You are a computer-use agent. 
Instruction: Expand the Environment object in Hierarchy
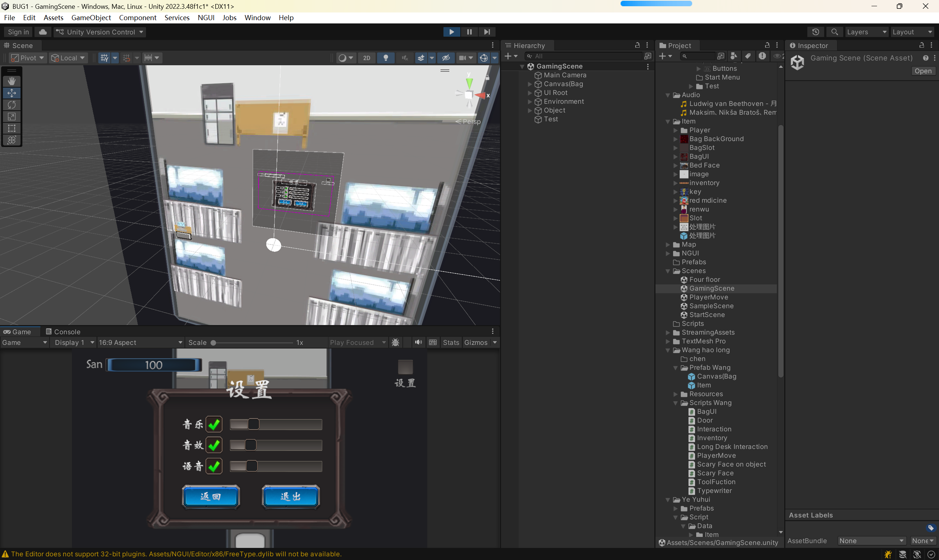click(x=529, y=102)
